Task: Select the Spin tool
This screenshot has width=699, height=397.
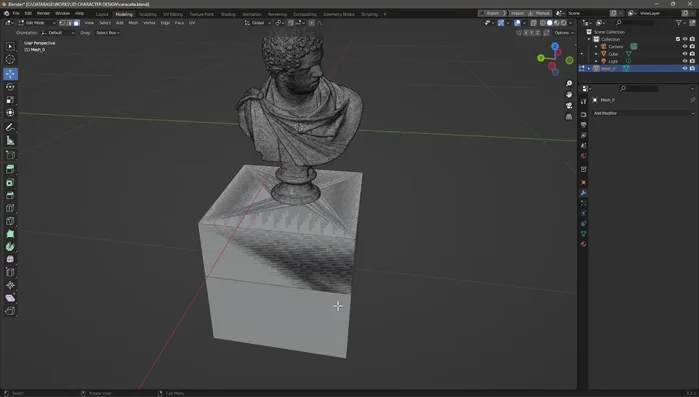Action: click(10, 247)
